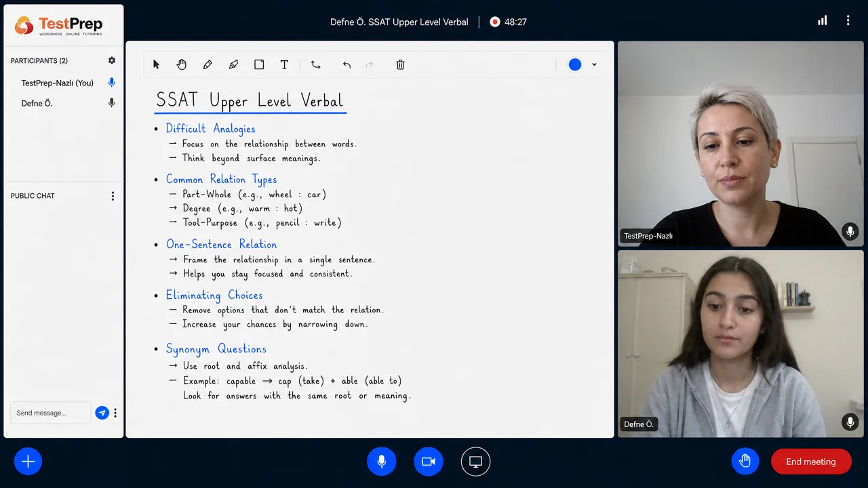Viewport: 868px width, 488px height.
Task: Undo the last whiteboard action
Action: click(x=347, y=64)
